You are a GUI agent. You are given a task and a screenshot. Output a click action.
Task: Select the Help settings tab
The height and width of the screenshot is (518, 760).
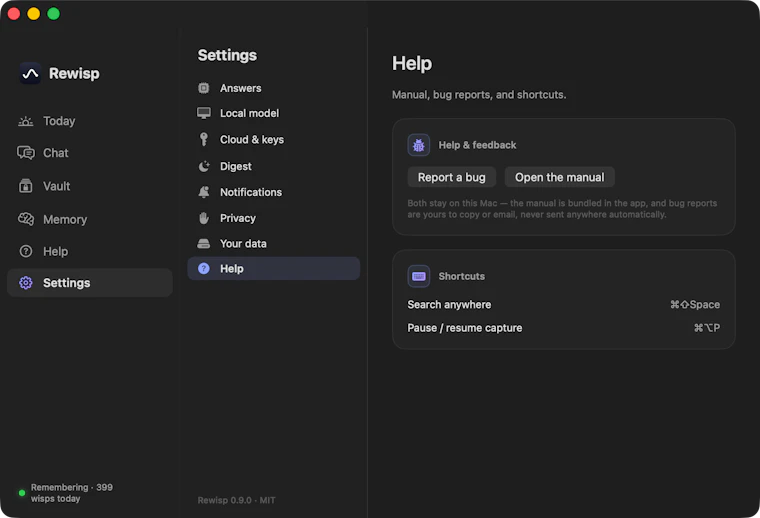pyautogui.click(x=273, y=268)
